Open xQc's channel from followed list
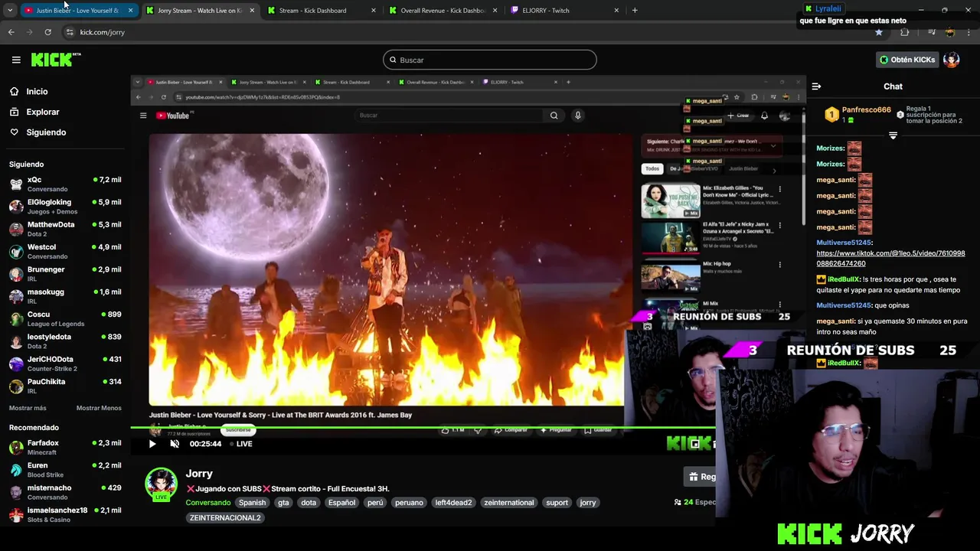Viewport: 980px width, 551px height. pos(65,184)
